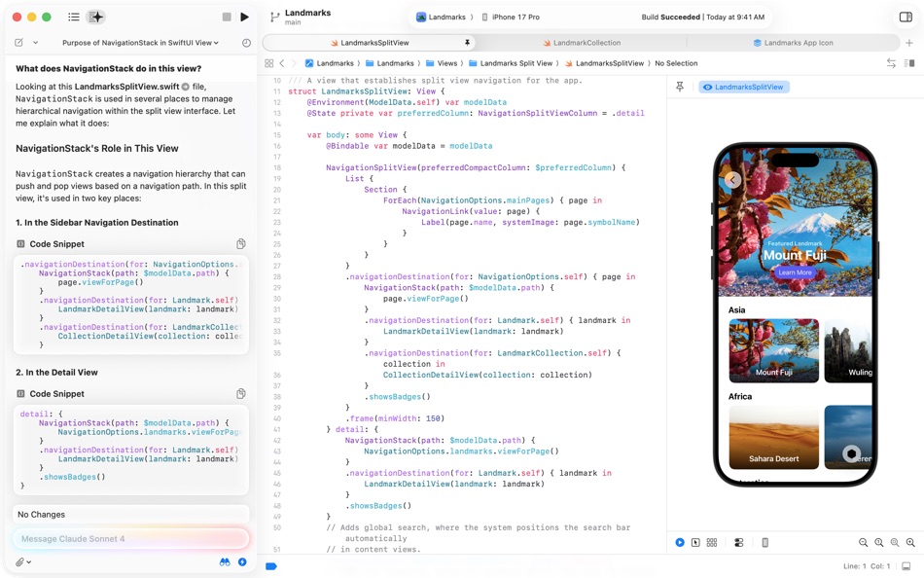This screenshot has height=578, width=924.
Task: Click the Build Succeeded status
Action: coord(670,18)
